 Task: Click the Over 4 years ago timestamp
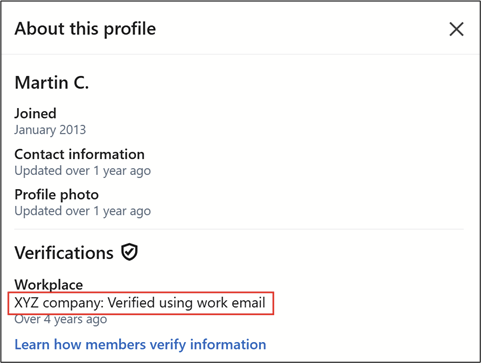click(x=61, y=319)
